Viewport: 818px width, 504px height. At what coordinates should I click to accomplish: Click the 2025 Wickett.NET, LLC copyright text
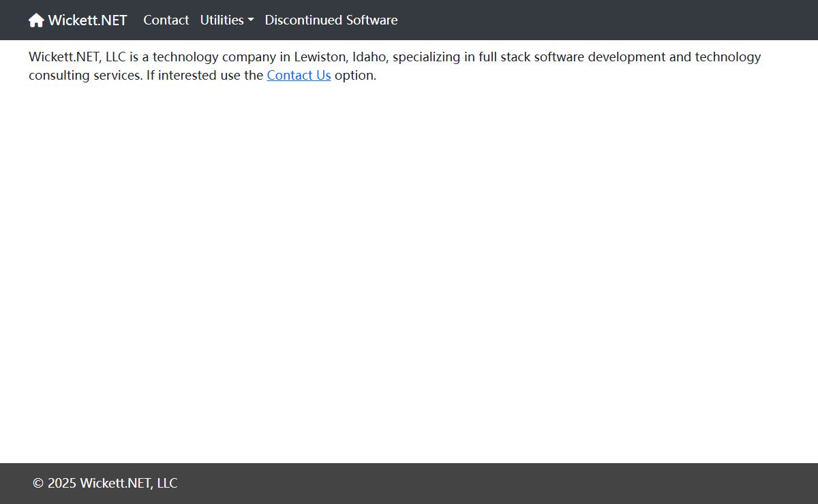pos(112,484)
